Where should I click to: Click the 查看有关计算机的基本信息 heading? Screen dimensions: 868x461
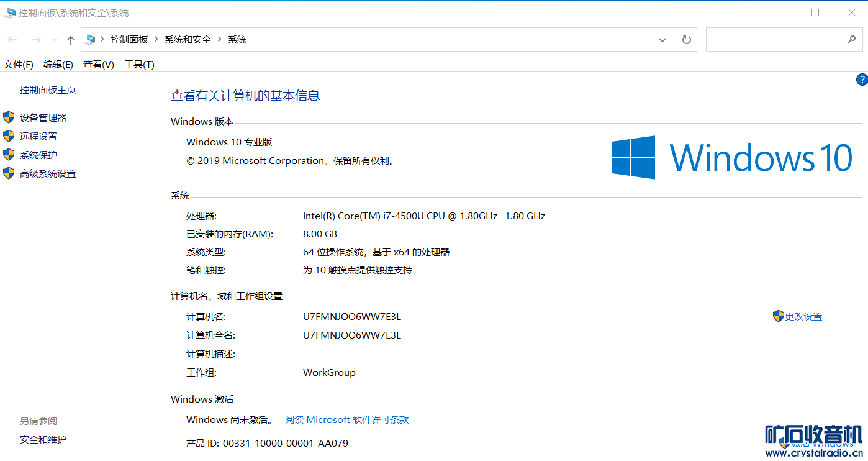pyautogui.click(x=245, y=96)
